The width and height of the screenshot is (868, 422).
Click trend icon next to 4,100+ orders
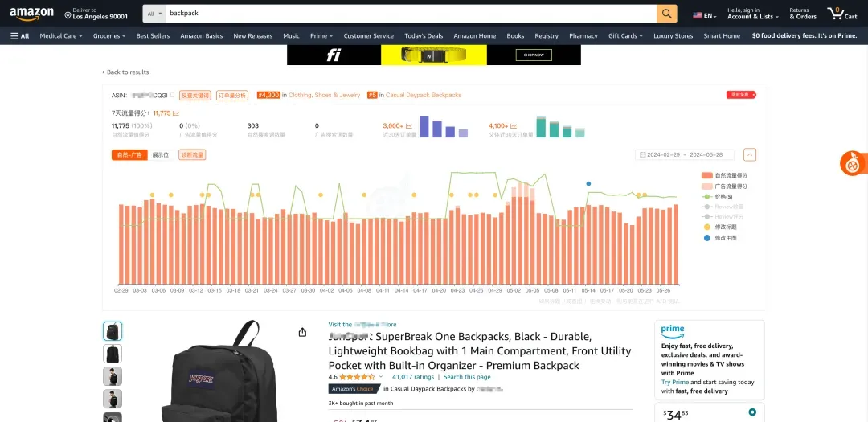pyautogui.click(x=514, y=125)
